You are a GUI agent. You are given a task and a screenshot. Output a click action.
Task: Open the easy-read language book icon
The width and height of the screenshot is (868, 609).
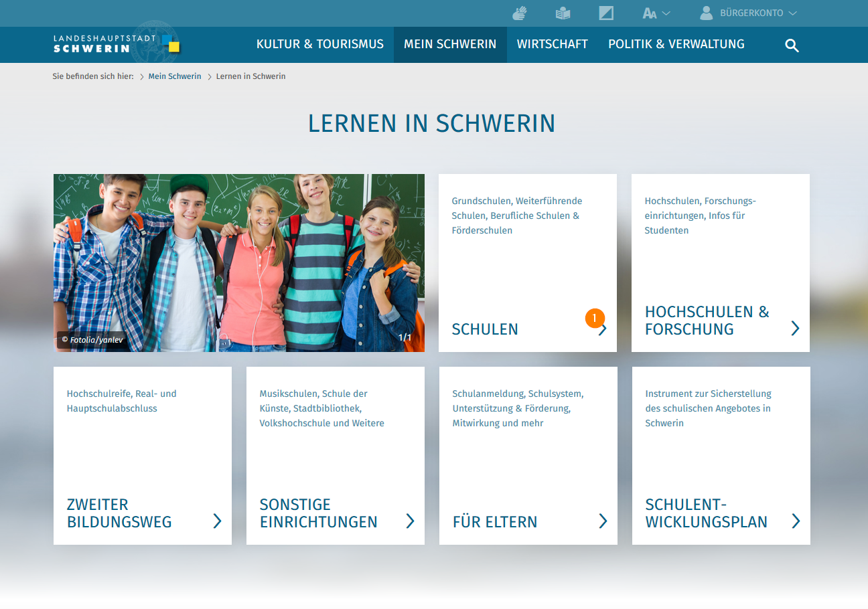(563, 13)
